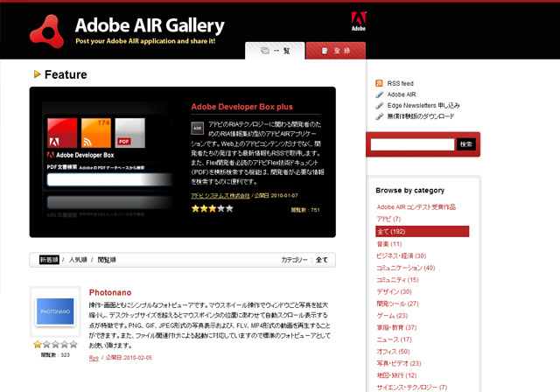The height and width of the screenshot is (392, 560).
Task: Switch to the 一覧 tab
Action: (x=275, y=51)
